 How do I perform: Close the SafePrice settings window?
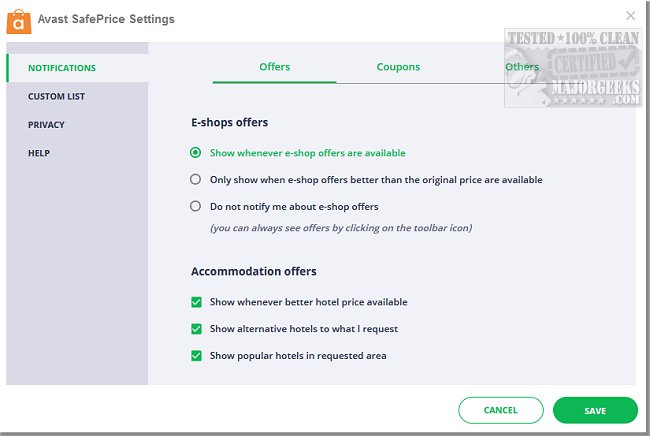[630, 15]
